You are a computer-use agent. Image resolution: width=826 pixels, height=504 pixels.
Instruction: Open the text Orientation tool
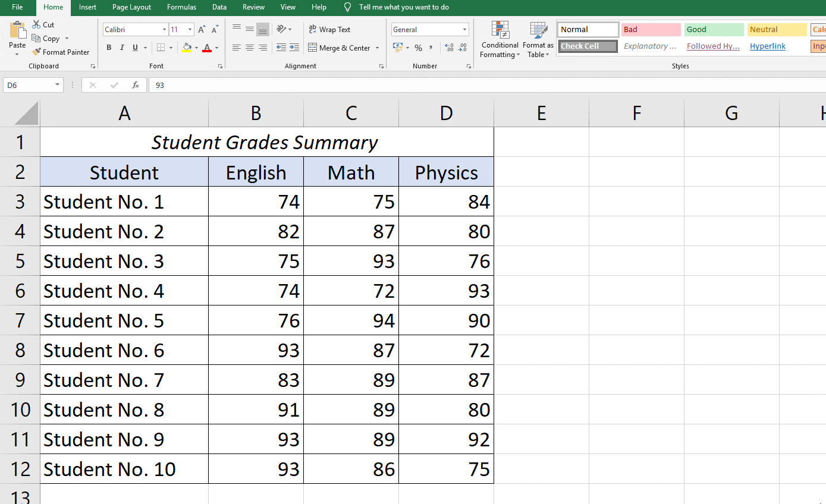[x=282, y=29]
